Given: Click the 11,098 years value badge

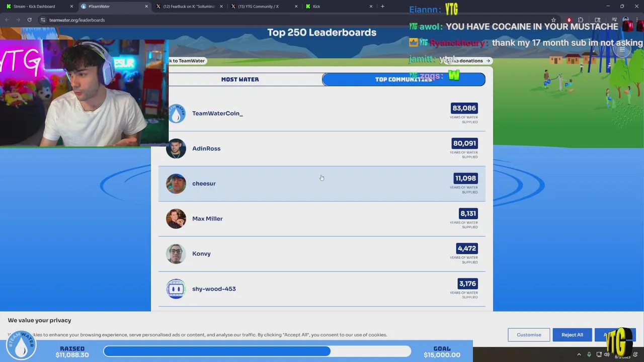Looking at the screenshot, I should [465, 178].
